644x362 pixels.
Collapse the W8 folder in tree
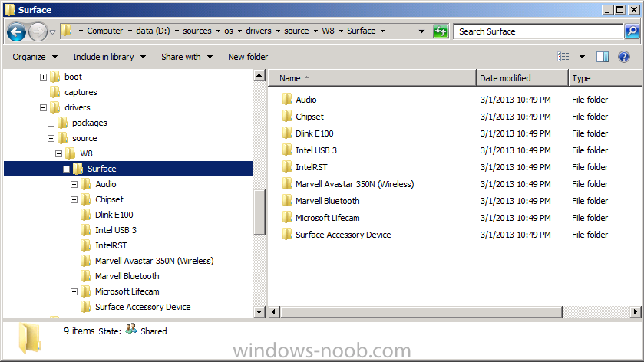pos(59,153)
